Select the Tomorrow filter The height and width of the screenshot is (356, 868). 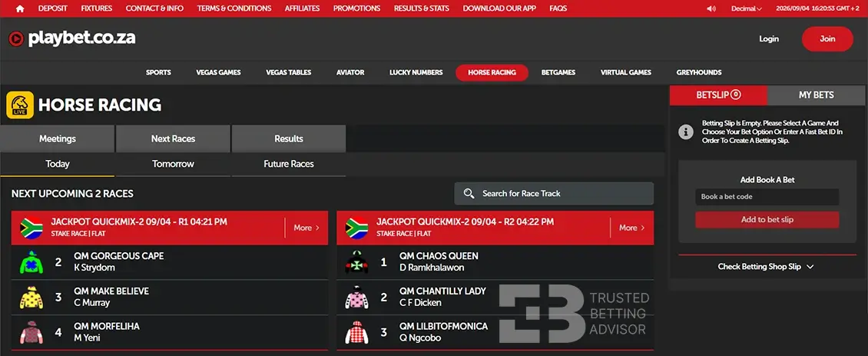point(174,164)
